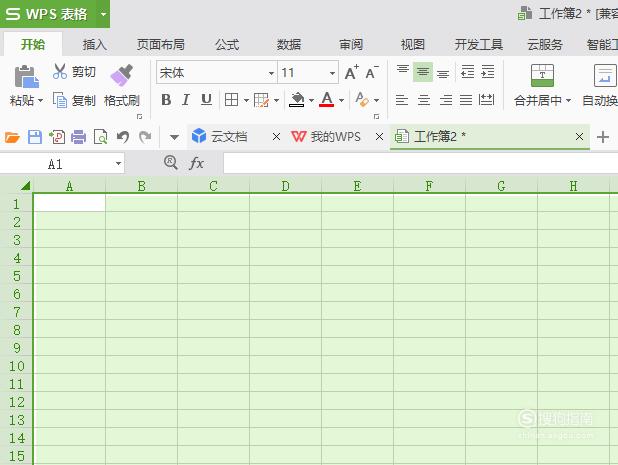The width and height of the screenshot is (618, 465).
Task: Add new document tab with plus
Action: click(x=603, y=137)
